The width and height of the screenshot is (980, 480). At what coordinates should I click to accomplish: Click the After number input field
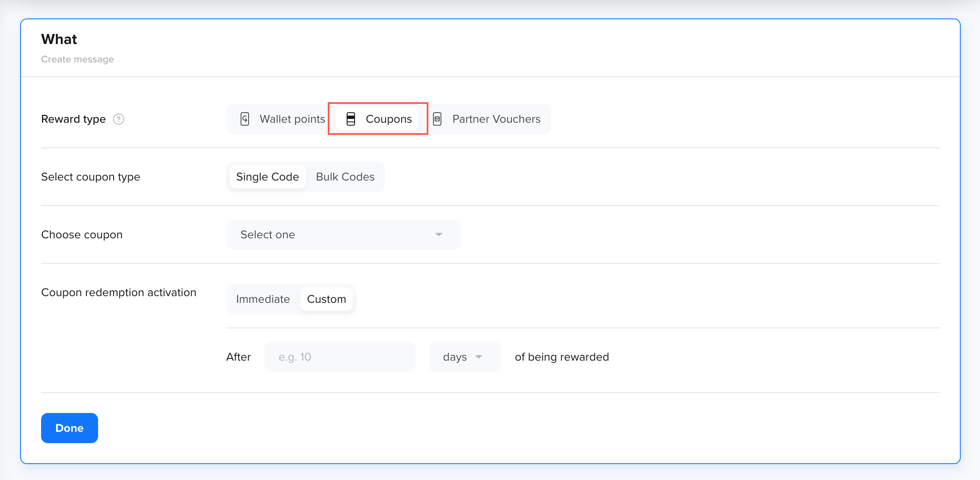(340, 357)
